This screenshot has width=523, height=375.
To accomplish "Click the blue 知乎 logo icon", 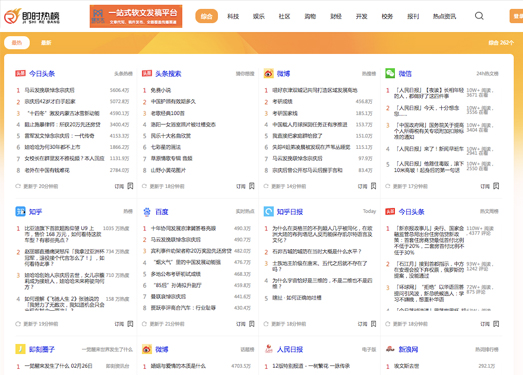I will point(20,212).
